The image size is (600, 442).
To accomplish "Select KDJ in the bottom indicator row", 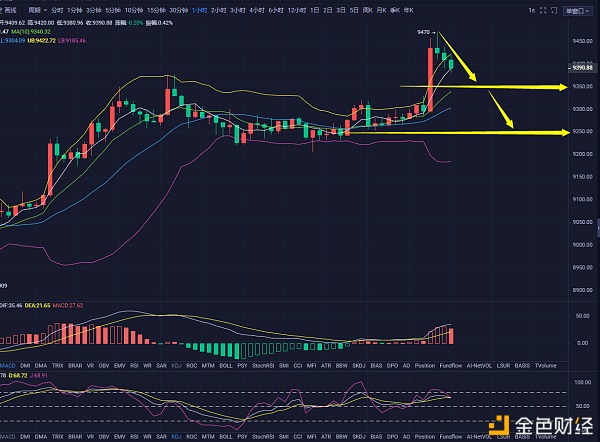I will (176, 436).
